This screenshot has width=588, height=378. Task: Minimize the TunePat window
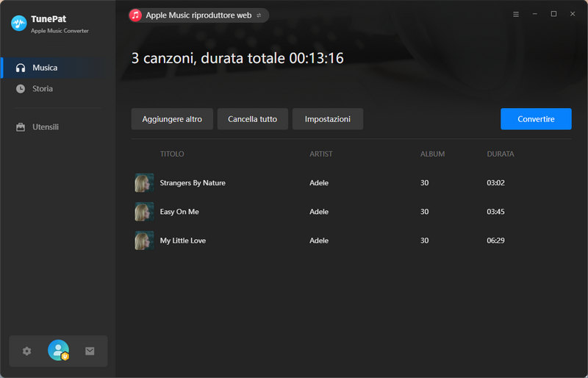535,14
